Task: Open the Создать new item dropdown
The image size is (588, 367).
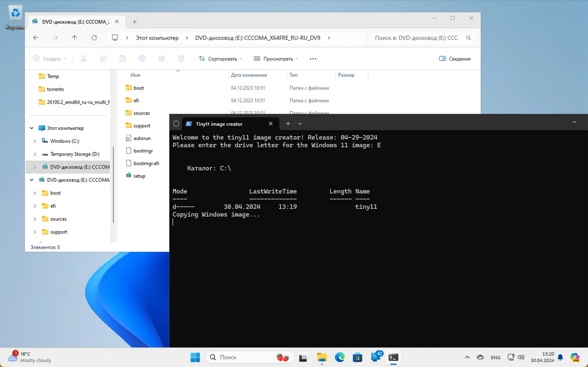Action: [x=50, y=59]
